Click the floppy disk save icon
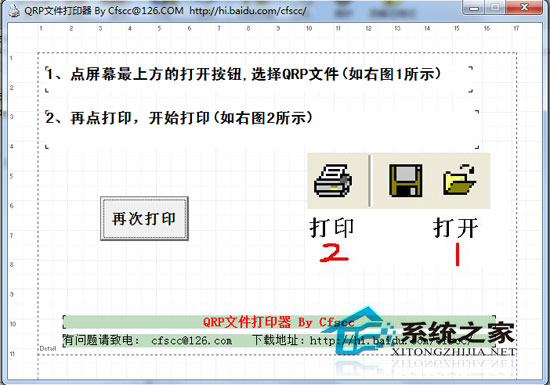 pos(405,181)
